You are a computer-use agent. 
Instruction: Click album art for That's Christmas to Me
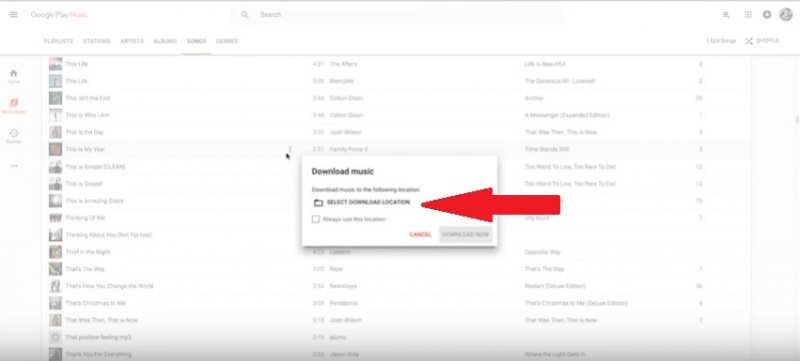click(56, 303)
